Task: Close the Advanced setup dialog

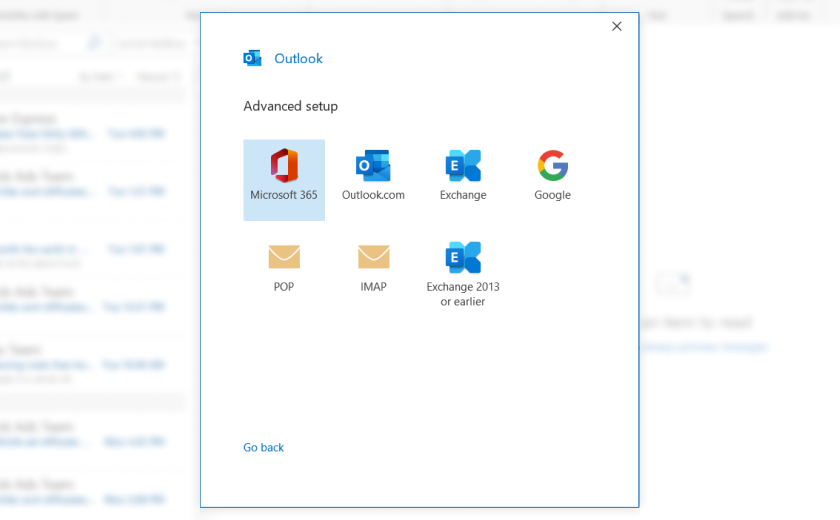Action: 617,26
